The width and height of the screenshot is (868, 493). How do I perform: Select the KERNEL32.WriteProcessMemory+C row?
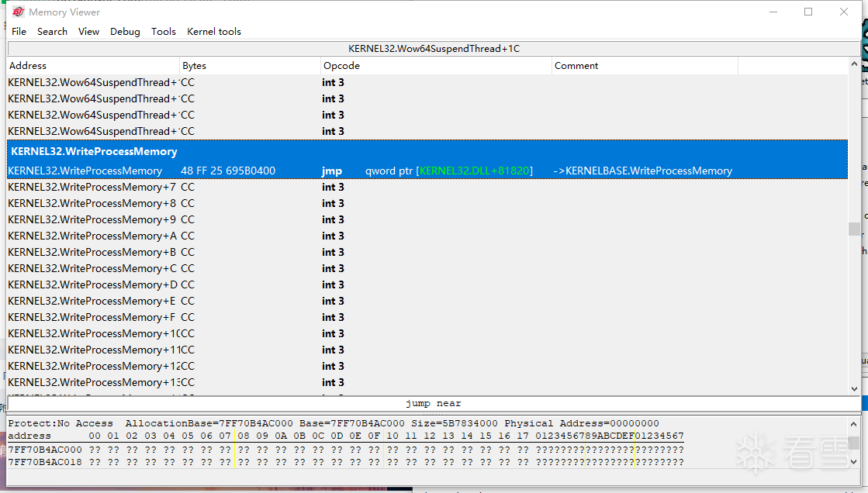point(427,268)
